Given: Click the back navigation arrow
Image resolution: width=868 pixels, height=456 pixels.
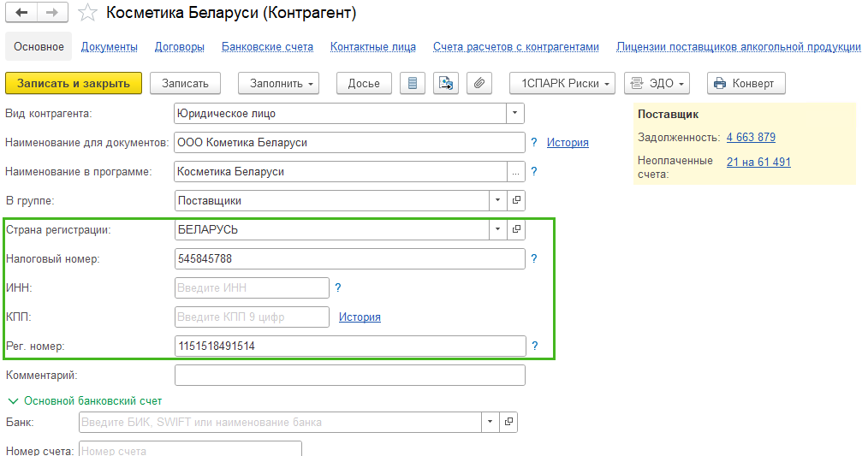Looking at the screenshot, I should [21, 13].
